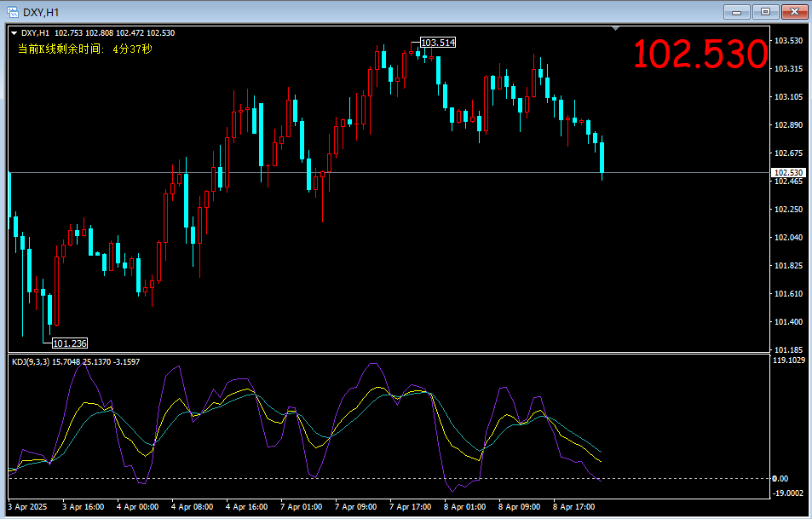Screen dimensions: 812x519
Task: Click the 0.00 level on KDJ scale
Action: pos(780,478)
